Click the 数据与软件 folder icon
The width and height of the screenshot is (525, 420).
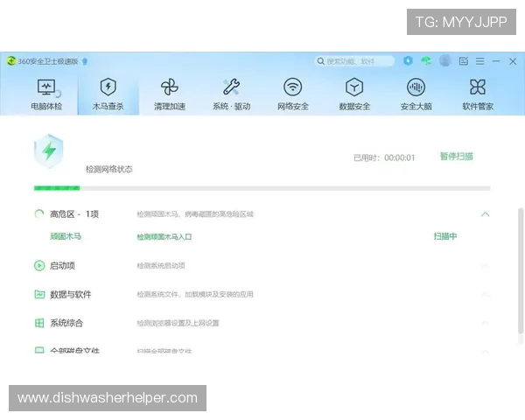39,294
